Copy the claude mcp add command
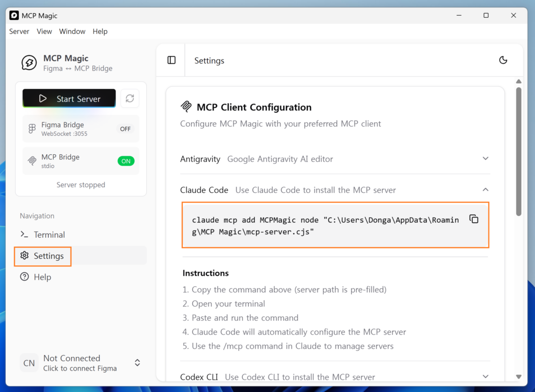This screenshot has width=535, height=392. (x=473, y=219)
